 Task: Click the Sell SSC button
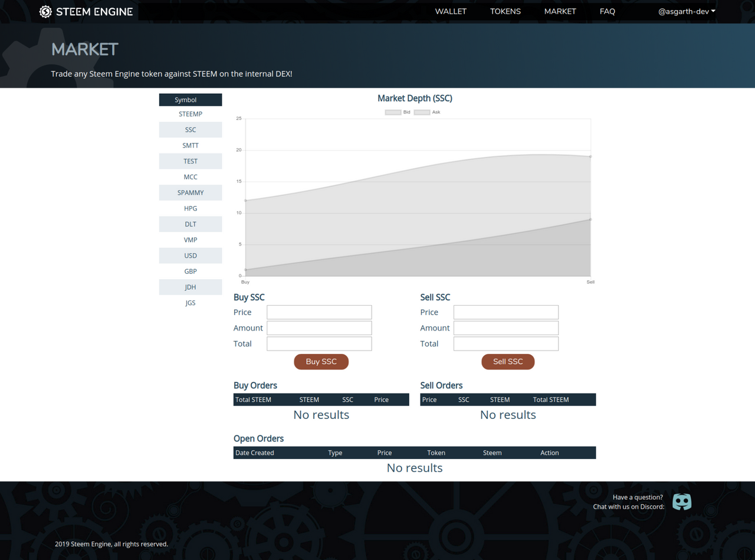pyautogui.click(x=508, y=362)
